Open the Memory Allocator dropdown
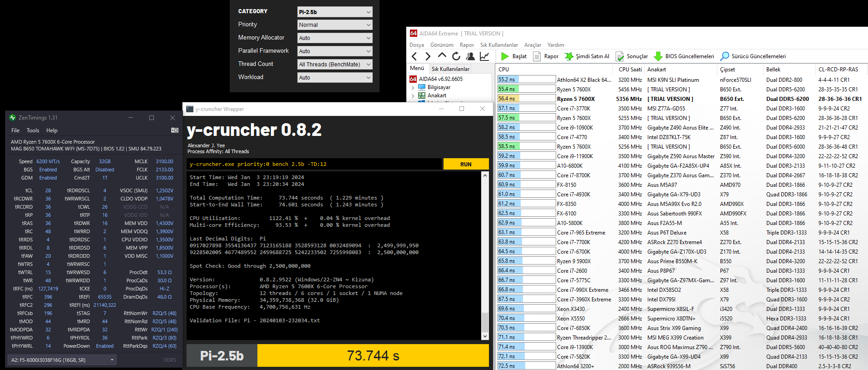Screen dimensions: 868x370 (335, 38)
